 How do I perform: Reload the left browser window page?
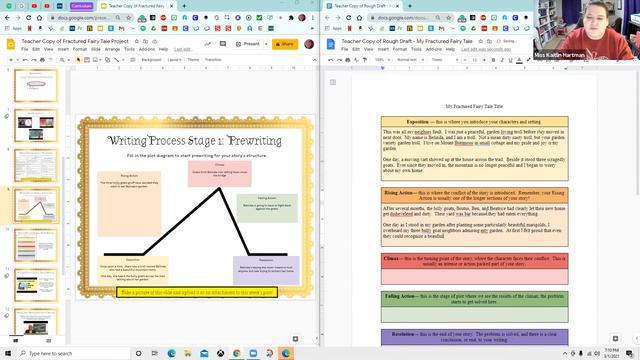[29, 18]
